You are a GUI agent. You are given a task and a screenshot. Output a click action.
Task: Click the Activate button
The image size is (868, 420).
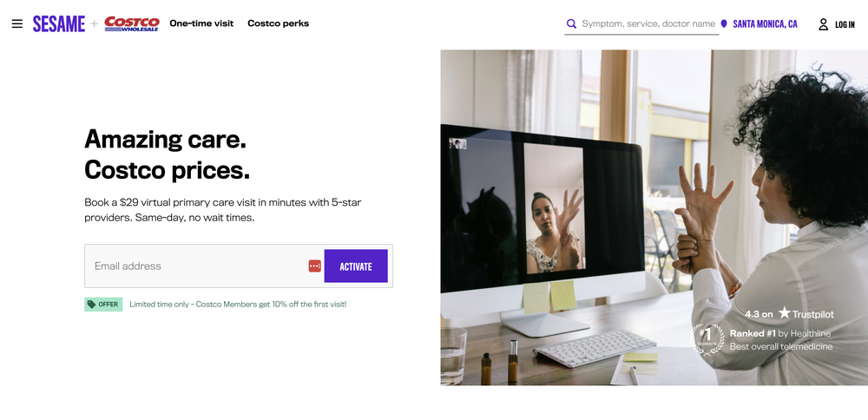pyautogui.click(x=355, y=266)
